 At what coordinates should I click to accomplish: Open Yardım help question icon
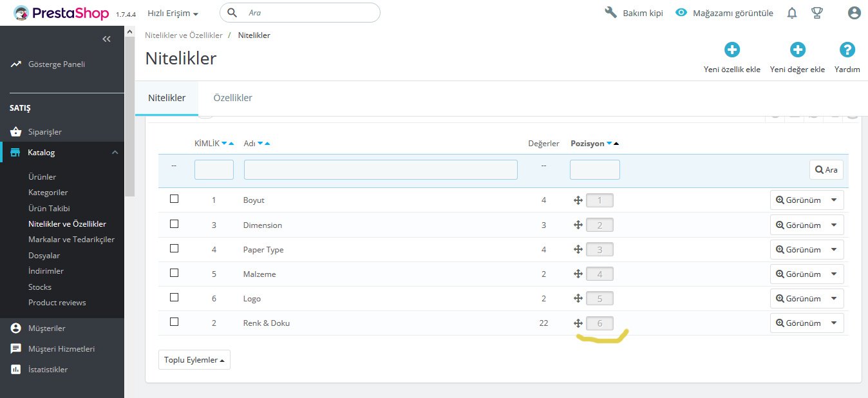[x=847, y=50]
